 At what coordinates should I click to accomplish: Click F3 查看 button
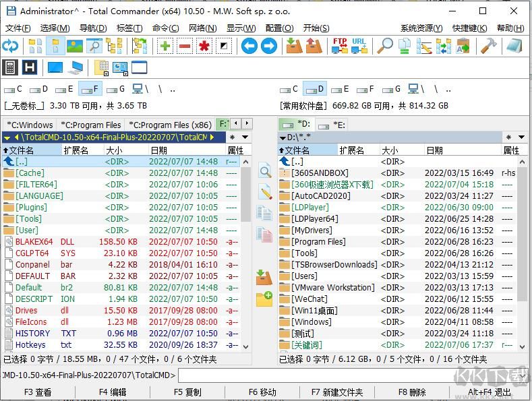click(38, 392)
